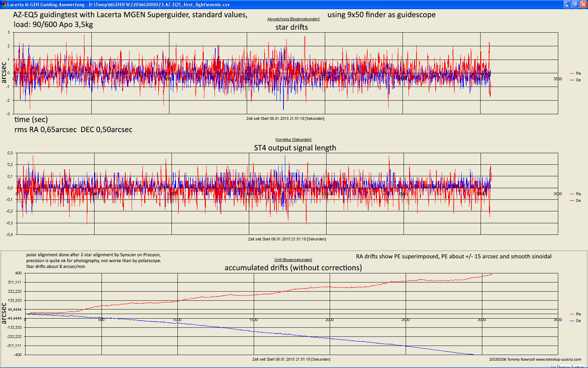Minimize the Guiding-Auswertung window
The width and height of the screenshot is (588, 368).
click(x=567, y=5)
